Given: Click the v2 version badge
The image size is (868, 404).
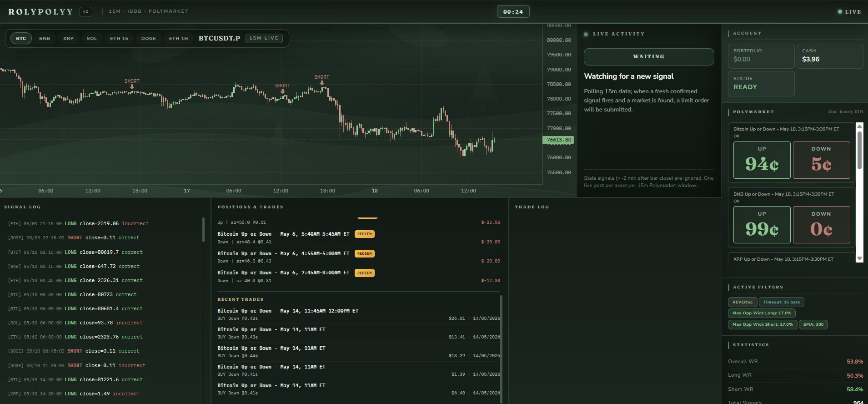Looking at the screenshot, I should (x=85, y=11).
